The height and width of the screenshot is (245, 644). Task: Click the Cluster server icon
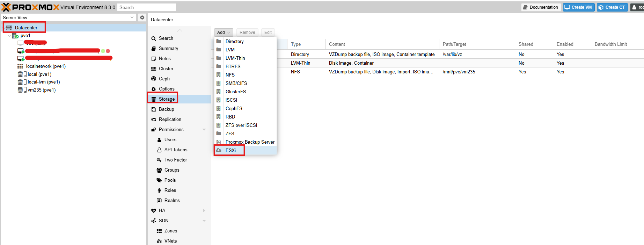[x=154, y=69]
